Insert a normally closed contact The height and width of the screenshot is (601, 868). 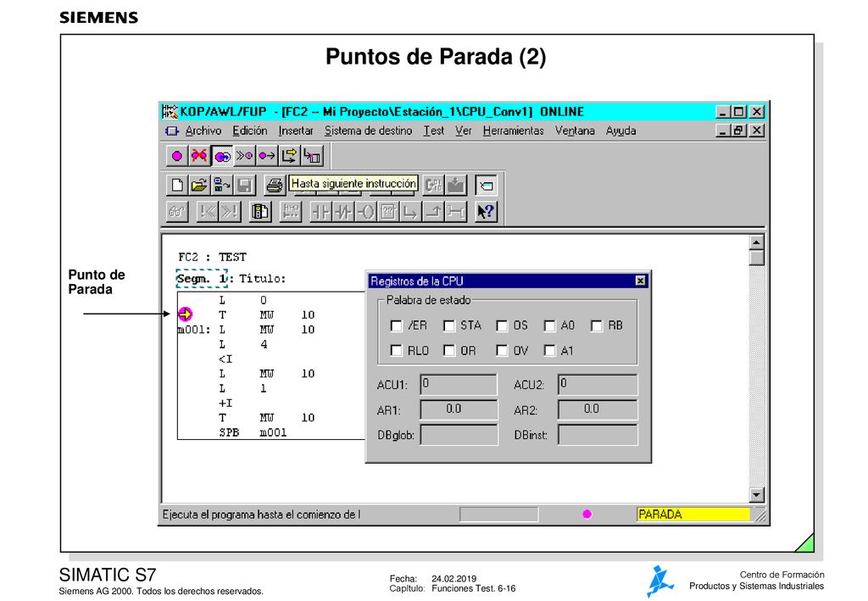click(343, 211)
